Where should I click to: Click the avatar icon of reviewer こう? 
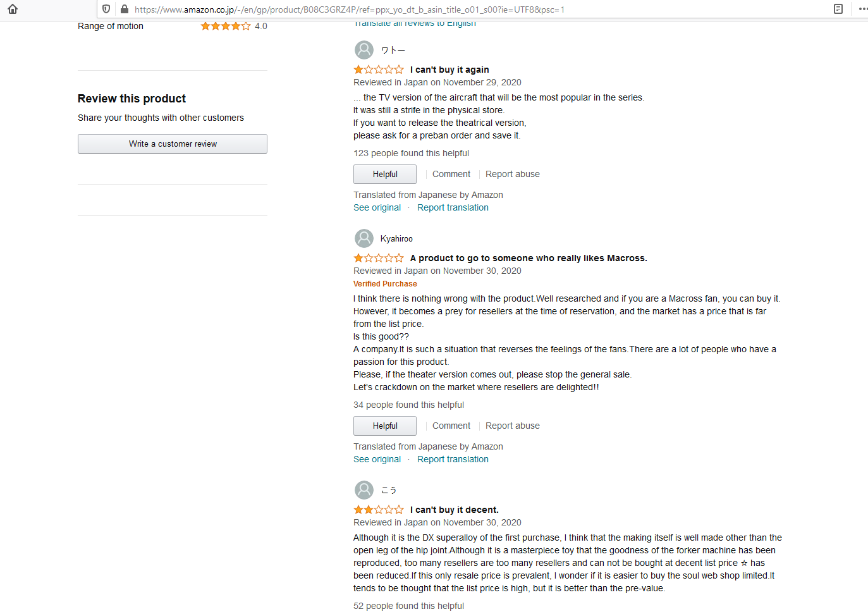coord(364,490)
